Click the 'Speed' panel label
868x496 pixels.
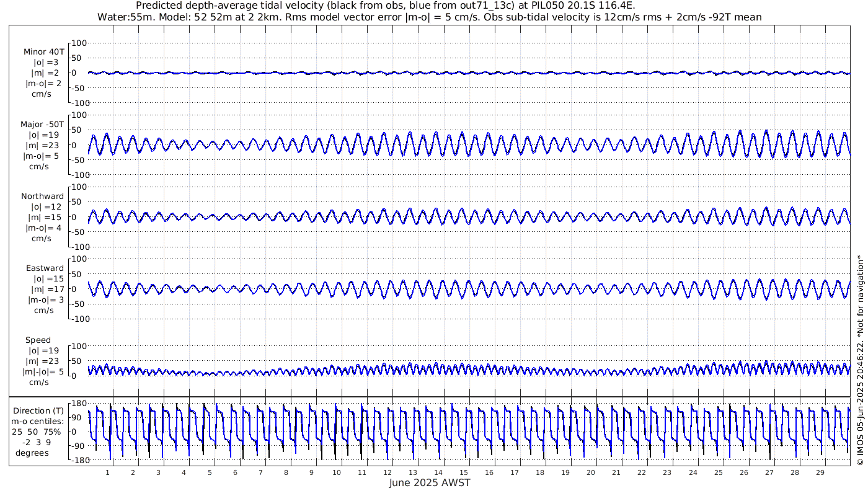point(38,340)
